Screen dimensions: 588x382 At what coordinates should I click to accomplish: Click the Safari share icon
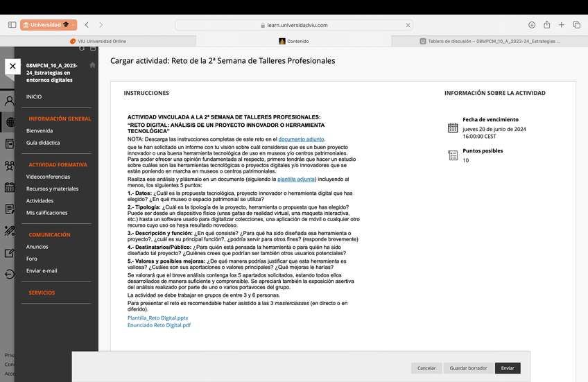click(547, 25)
